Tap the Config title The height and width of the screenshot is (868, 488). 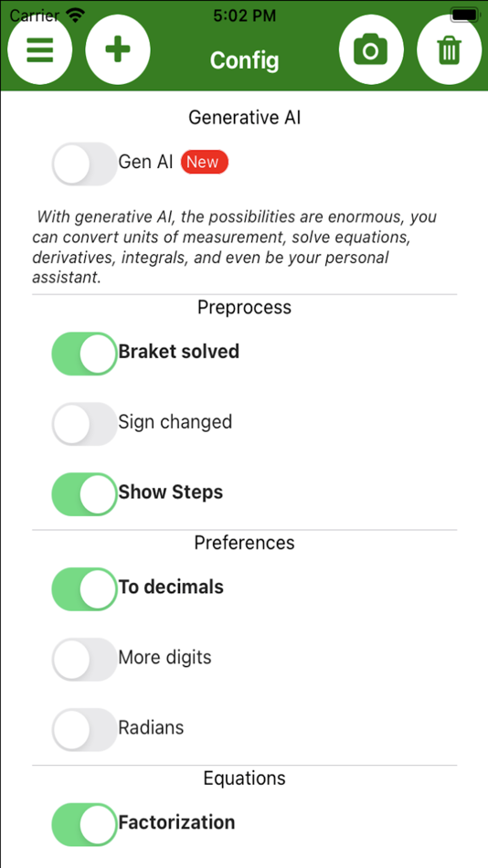(244, 60)
